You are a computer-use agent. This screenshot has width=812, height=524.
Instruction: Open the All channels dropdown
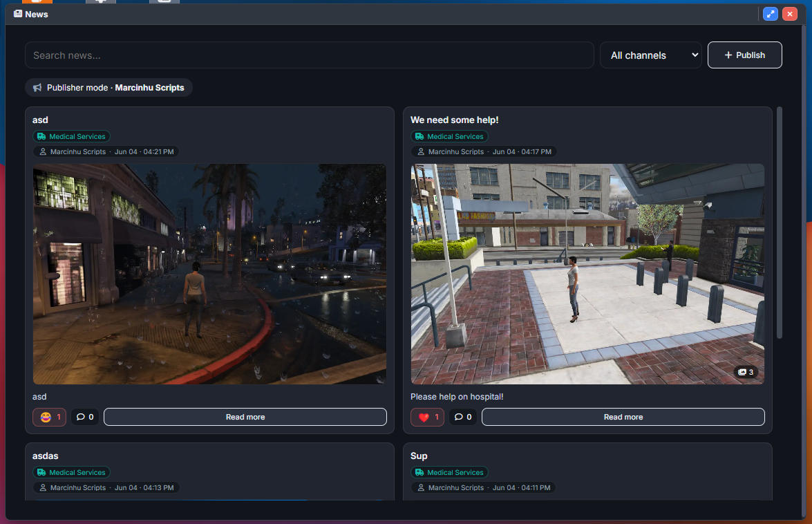[x=650, y=55]
